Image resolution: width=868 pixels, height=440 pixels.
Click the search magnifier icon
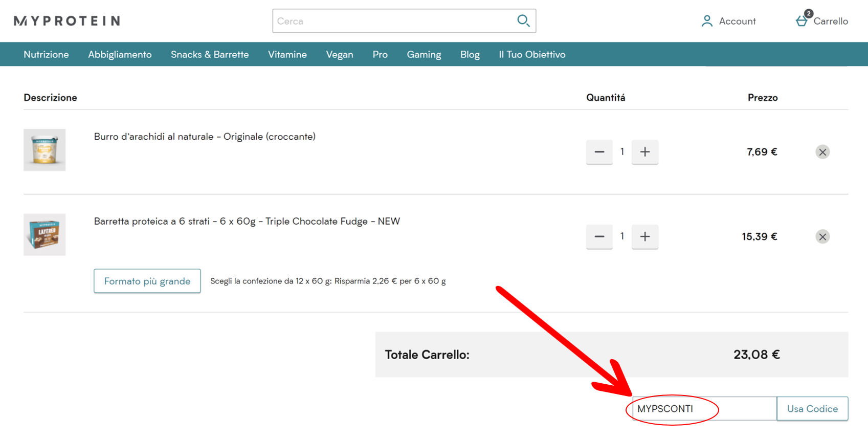click(523, 21)
